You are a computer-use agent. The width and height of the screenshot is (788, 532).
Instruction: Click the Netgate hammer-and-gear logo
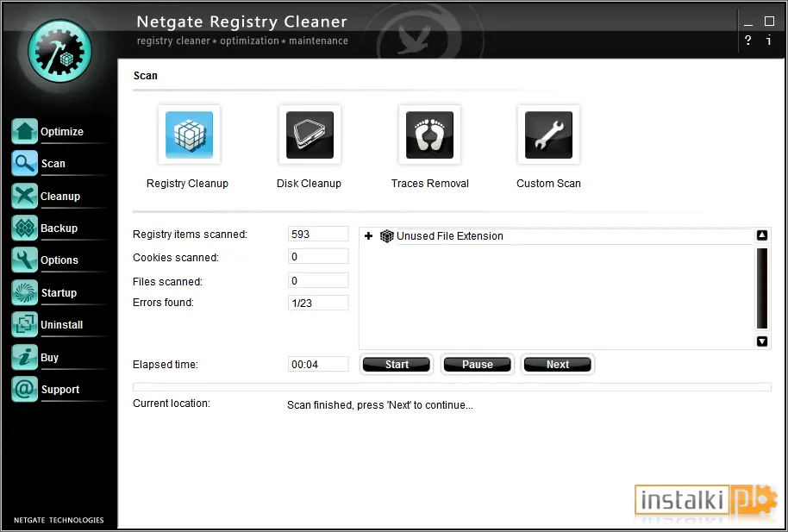[x=59, y=51]
